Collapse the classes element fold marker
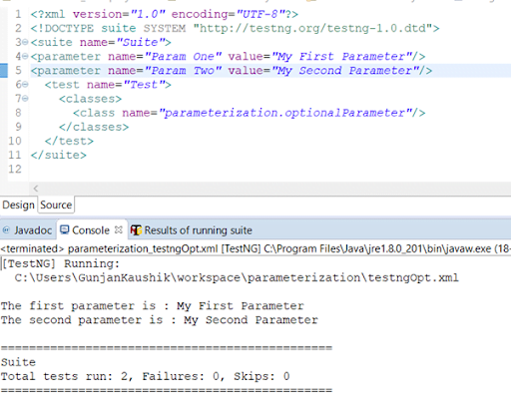511x420 pixels. tap(25, 99)
